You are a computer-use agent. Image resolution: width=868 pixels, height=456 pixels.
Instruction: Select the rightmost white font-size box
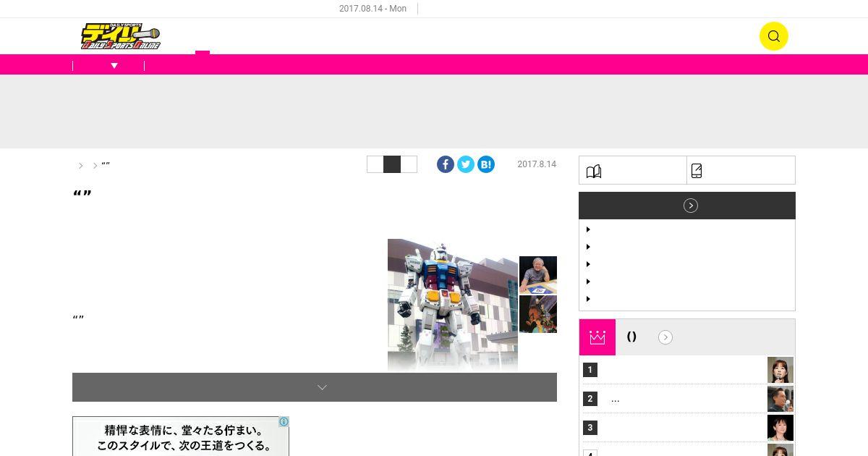(409, 164)
